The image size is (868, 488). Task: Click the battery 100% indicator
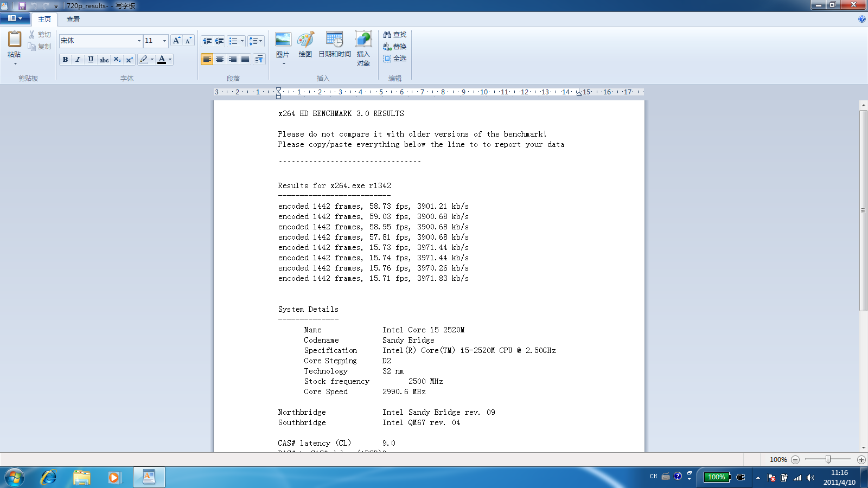click(717, 477)
